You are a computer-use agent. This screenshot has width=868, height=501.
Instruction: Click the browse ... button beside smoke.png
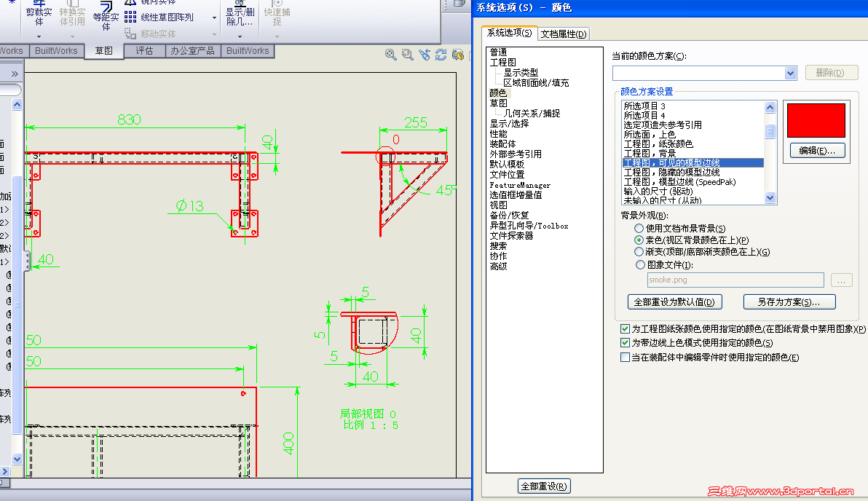tap(841, 280)
